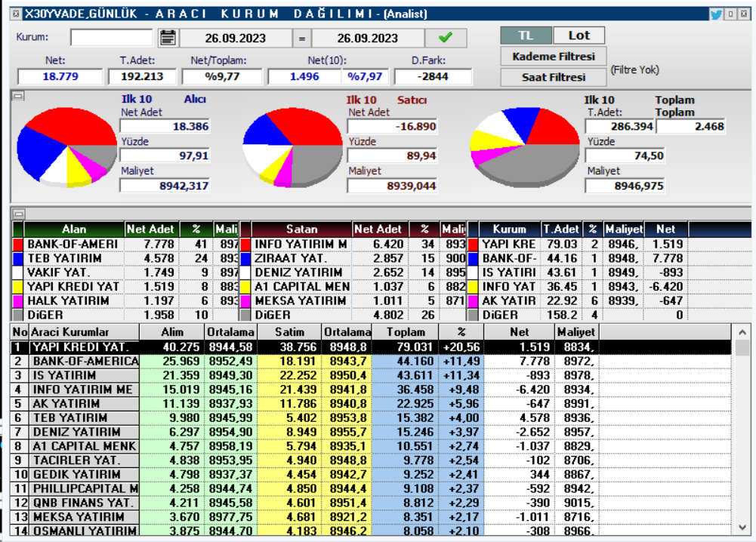Sort by the T.Adet column header

click(x=561, y=229)
